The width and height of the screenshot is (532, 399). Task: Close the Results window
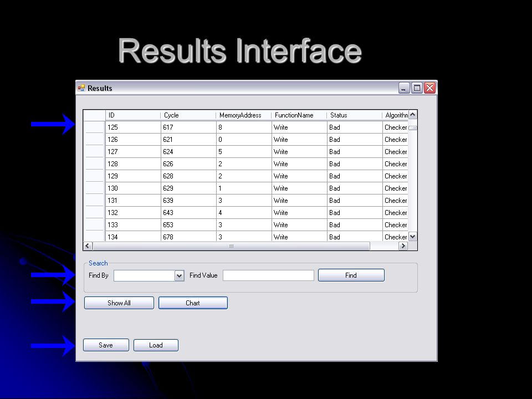coord(429,88)
